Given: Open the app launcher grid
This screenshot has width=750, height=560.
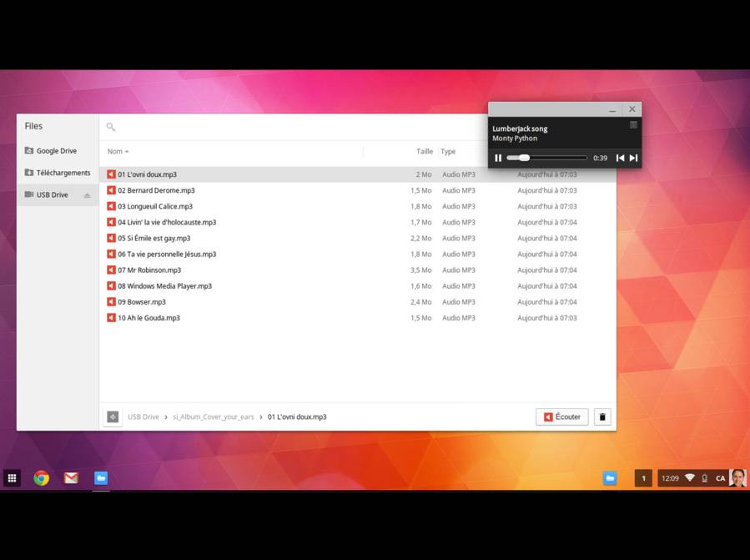Looking at the screenshot, I should pyautogui.click(x=12, y=478).
